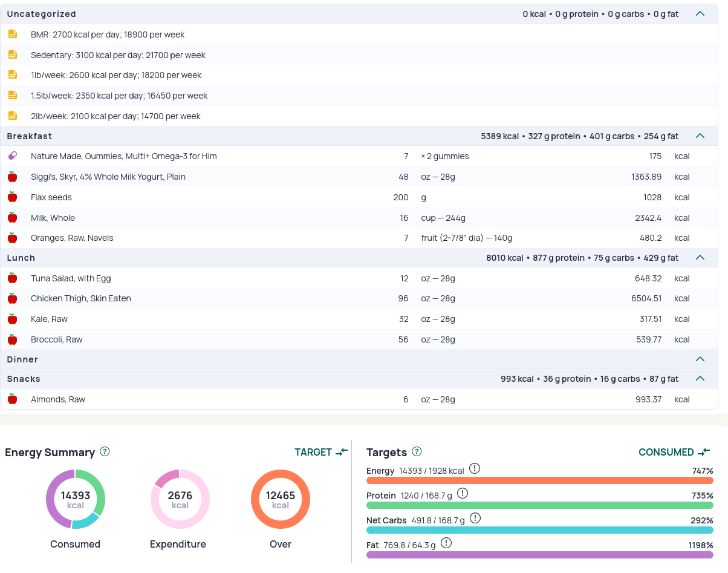Image resolution: width=728 pixels, height=573 pixels.
Task: Click the apple icon next to Flax seeds
Action: [x=13, y=197]
